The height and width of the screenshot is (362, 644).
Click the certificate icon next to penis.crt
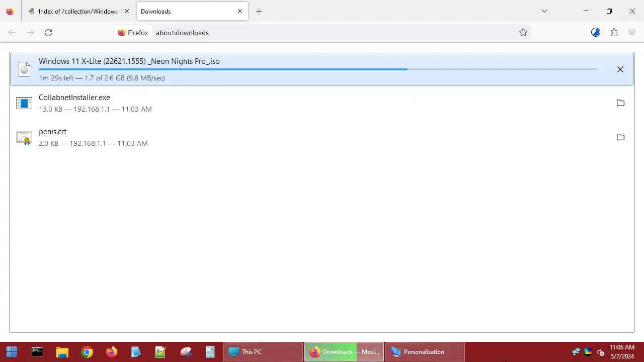point(24,137)
